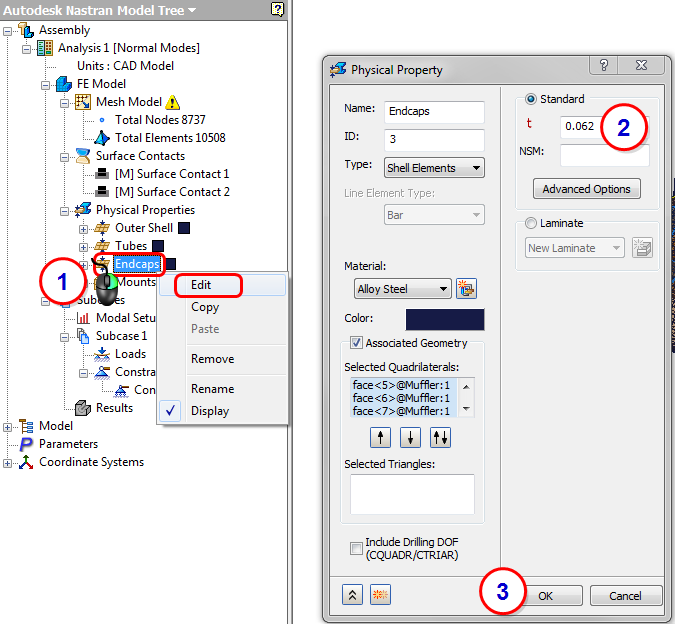Open the Alloy Steel material dropdown
This screenshot has width=675, height=624.
point(403,289)
